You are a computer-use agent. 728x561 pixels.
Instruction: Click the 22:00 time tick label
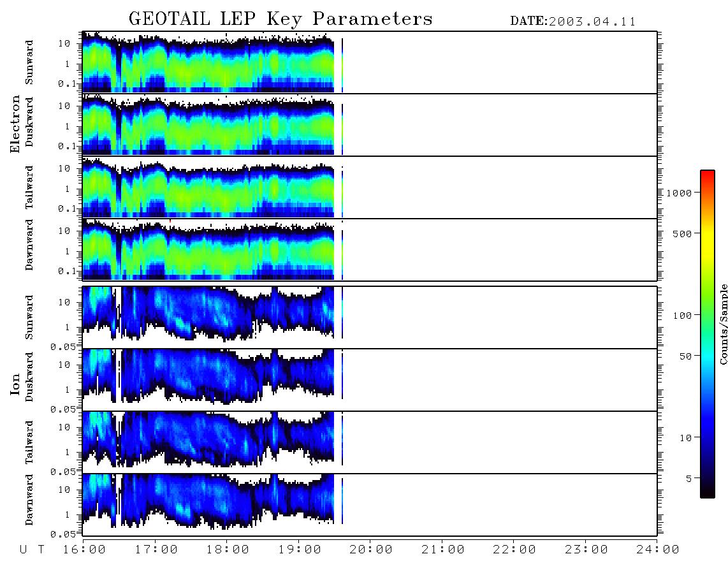(514, 550)
